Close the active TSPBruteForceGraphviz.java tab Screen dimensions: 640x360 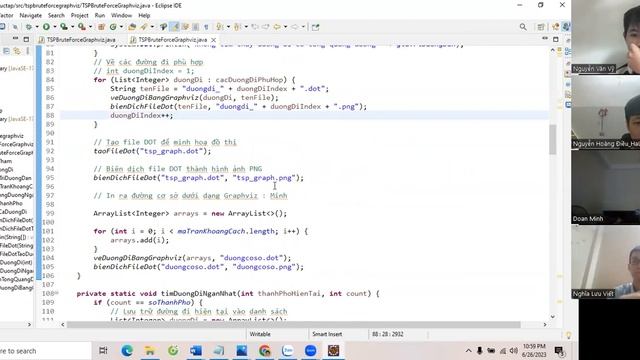point(213,40)
